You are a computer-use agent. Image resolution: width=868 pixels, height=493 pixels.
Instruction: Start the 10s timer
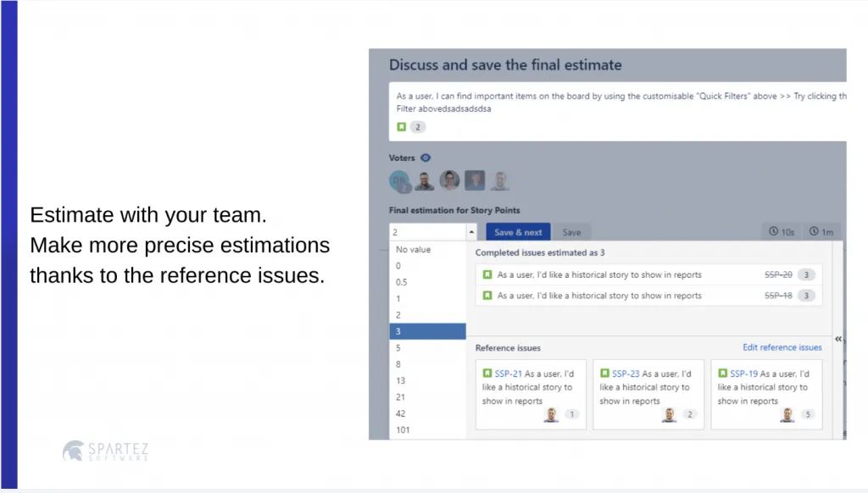coord(781,232)
